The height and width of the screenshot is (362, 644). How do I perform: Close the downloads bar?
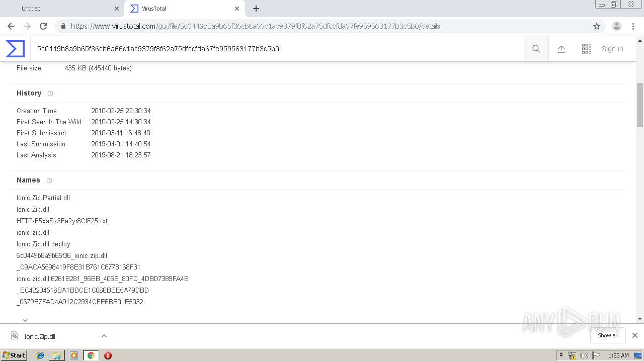click(635, 335)
